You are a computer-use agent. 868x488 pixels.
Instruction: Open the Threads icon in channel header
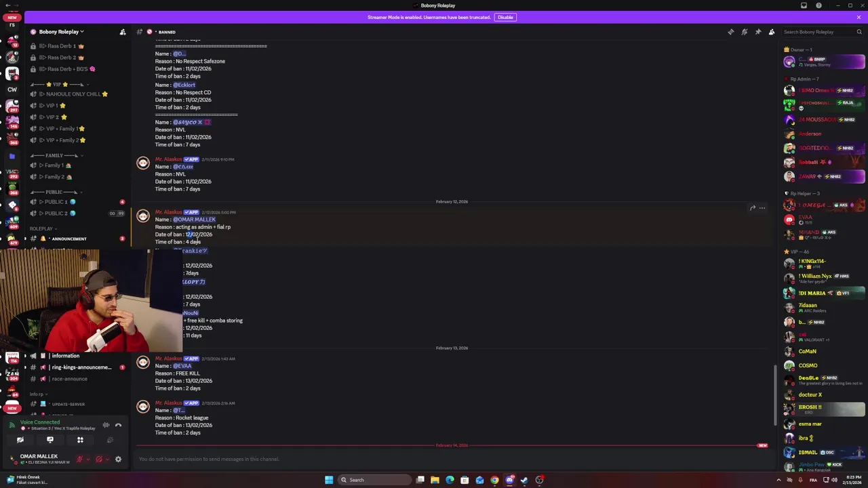tap(730, 32)
